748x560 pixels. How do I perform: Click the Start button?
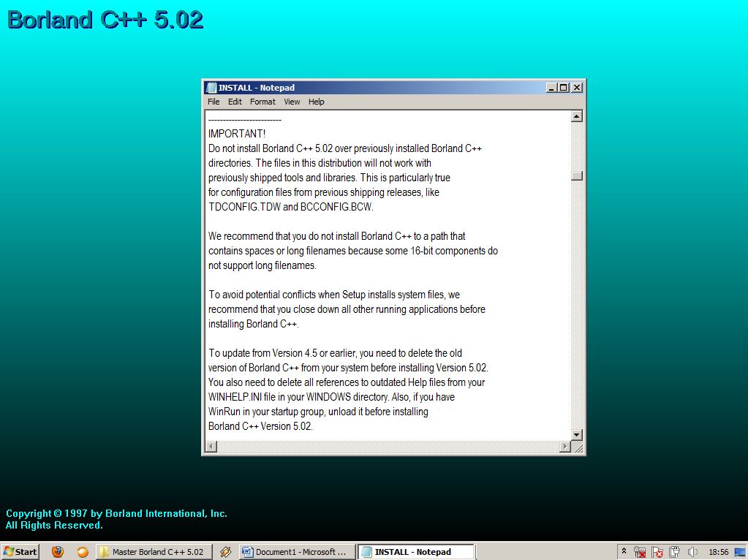point(20,552)
